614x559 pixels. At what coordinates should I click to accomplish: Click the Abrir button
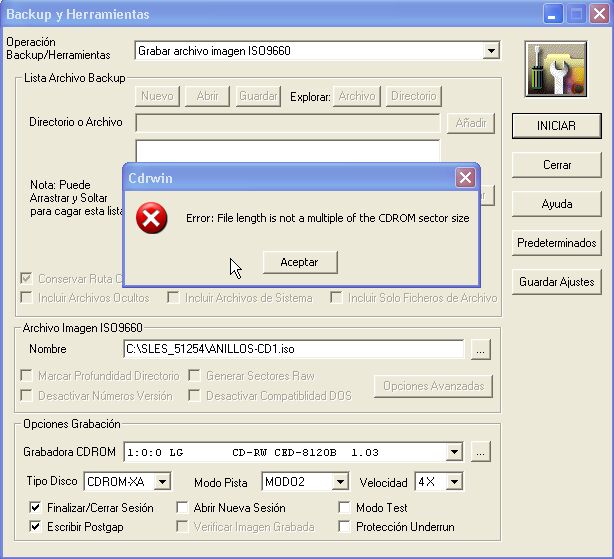(x=207, y=96)
